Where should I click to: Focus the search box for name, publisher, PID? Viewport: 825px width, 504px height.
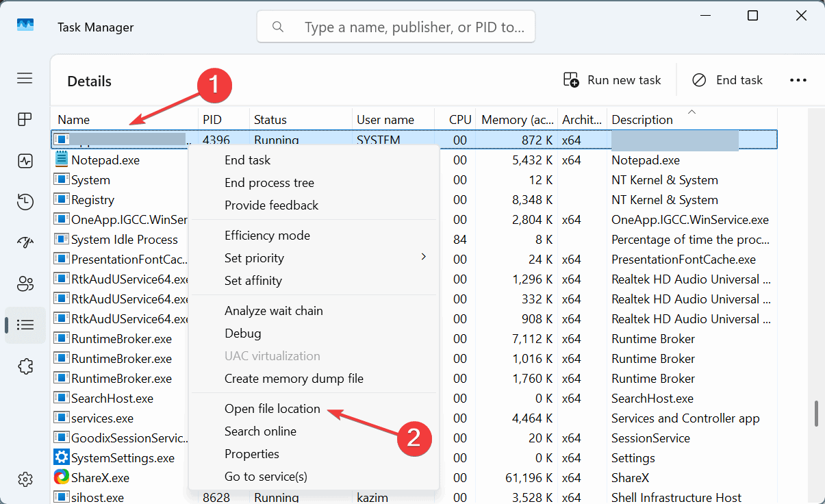click(x=396, y=27)
